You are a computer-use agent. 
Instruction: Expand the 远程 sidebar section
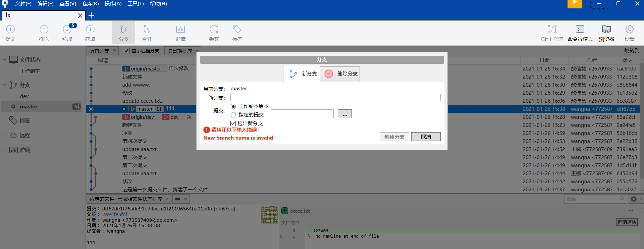(x=4, y=135)
